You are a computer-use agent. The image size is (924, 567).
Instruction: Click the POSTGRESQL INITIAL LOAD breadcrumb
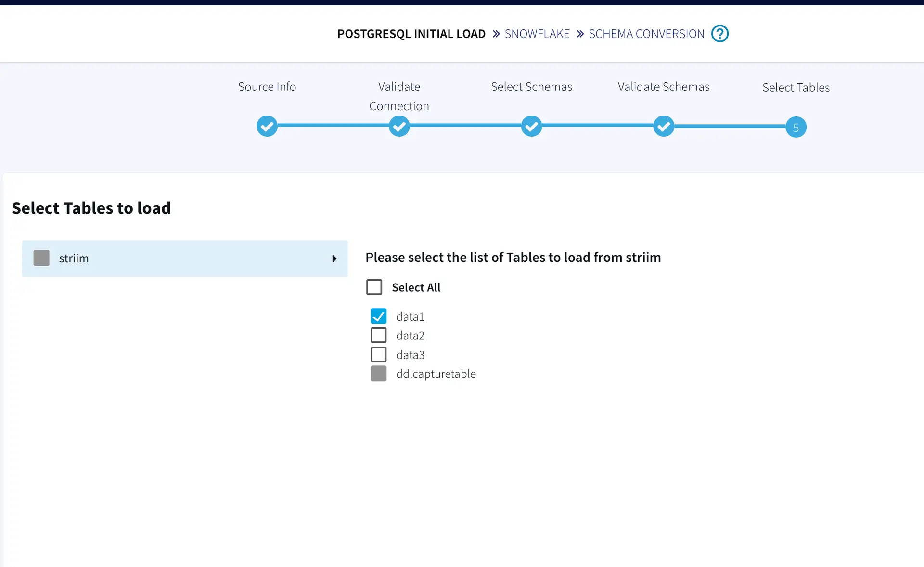point(411,34)
